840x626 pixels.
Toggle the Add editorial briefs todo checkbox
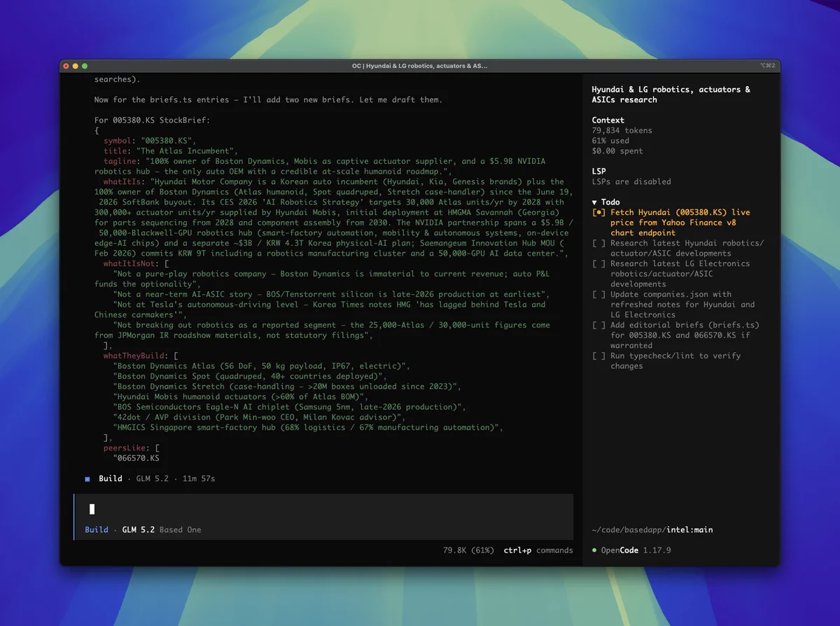[598, 325]
